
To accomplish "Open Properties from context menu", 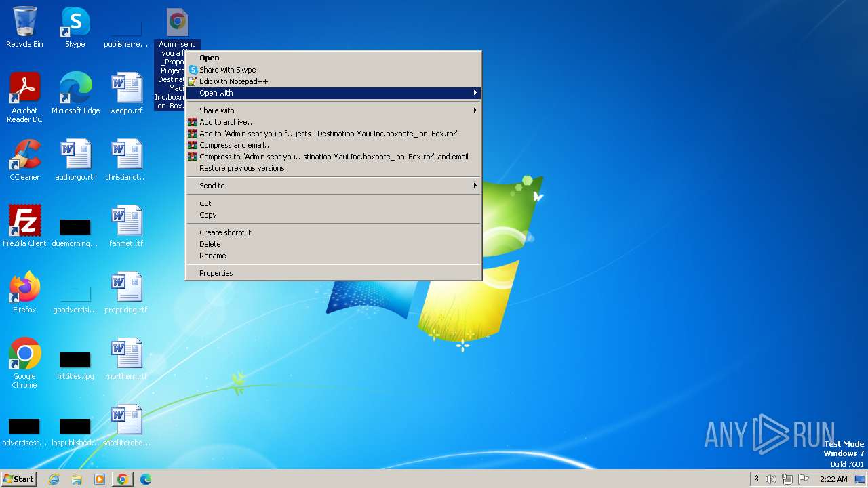I will tap(334, 273).
